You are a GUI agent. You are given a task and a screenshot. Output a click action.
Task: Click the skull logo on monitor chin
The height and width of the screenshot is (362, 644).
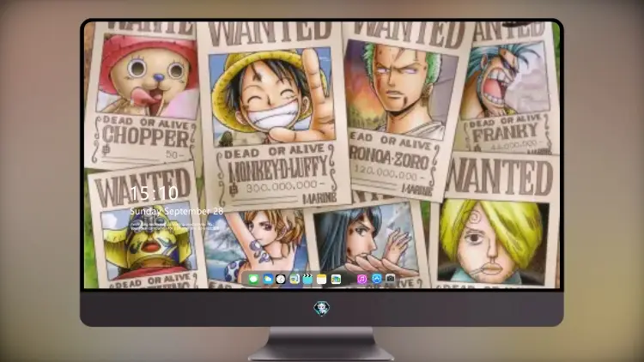322,309
